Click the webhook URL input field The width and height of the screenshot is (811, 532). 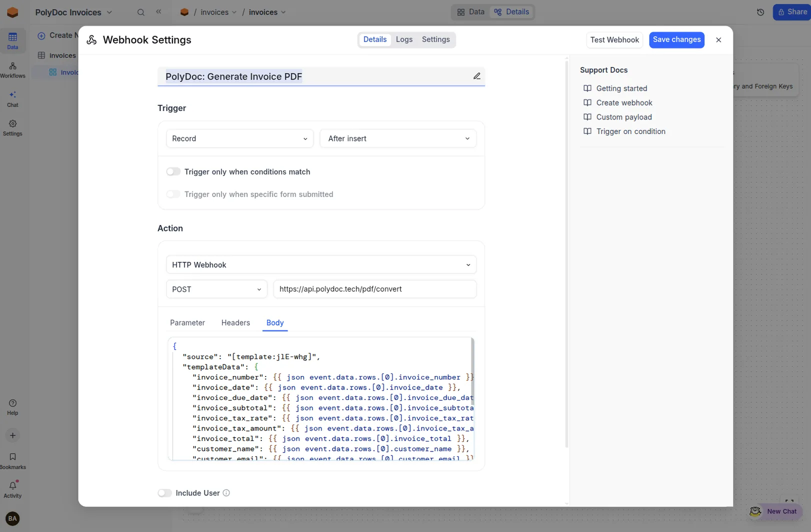(374, 289)
